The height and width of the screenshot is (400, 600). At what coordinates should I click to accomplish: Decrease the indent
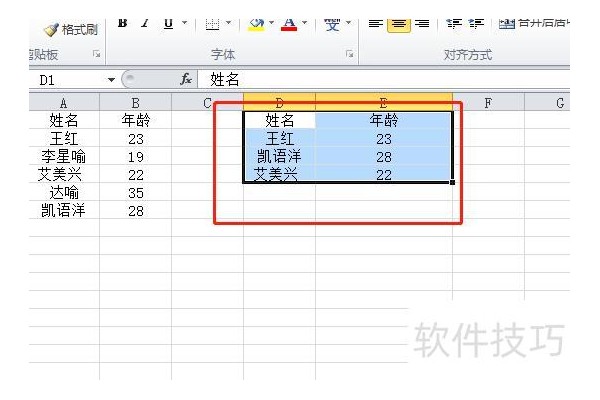click(x=454, y=24)
